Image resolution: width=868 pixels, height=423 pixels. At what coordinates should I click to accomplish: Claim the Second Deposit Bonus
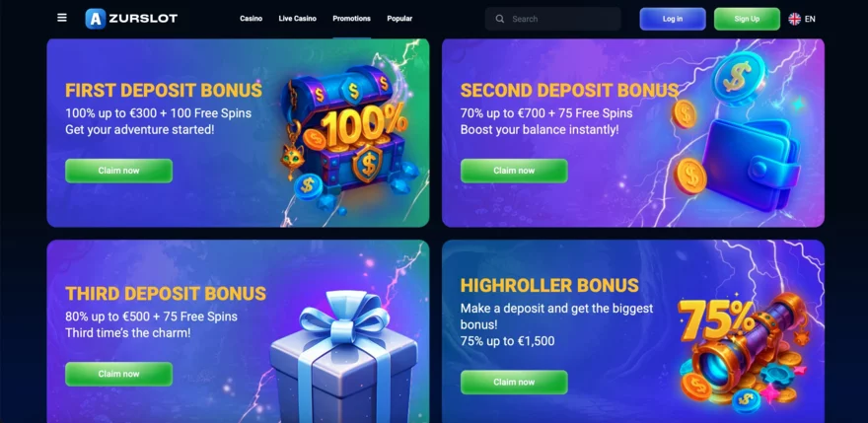pyautogui.click(x=514, y=171)
